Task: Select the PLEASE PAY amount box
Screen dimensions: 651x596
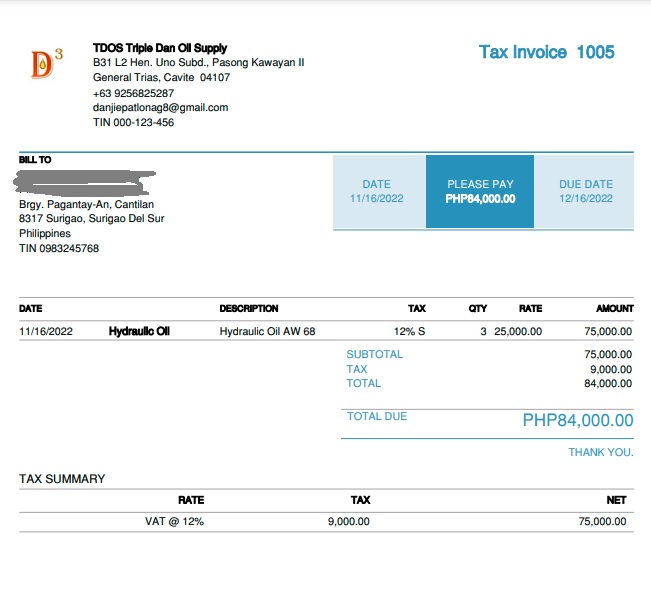Action: click(480, 191)
